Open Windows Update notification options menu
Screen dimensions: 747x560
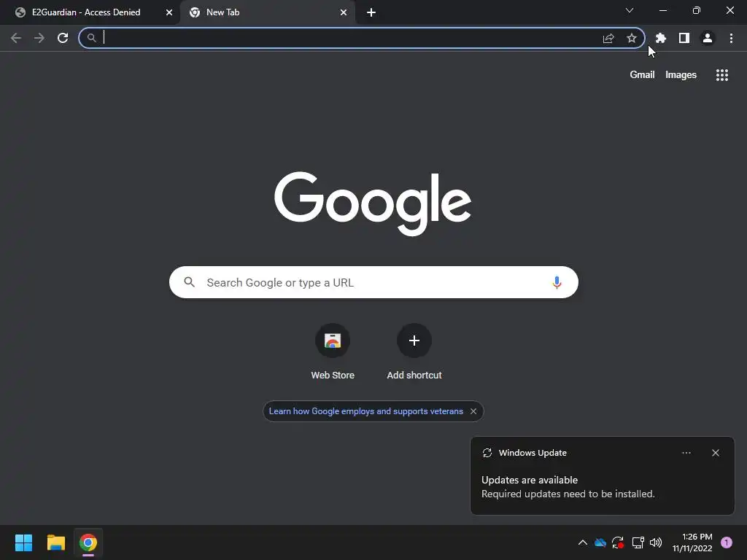tap(686, 453)
